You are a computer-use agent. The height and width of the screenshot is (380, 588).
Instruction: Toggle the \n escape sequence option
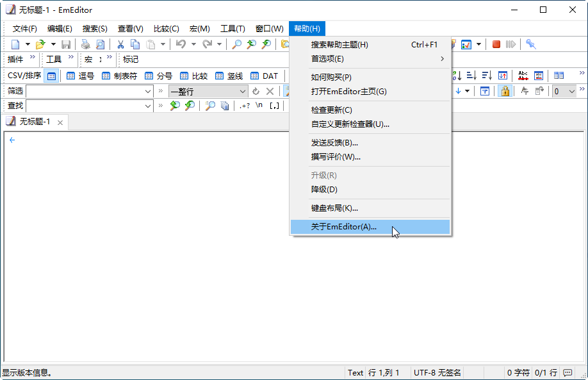tap(259, 105)
